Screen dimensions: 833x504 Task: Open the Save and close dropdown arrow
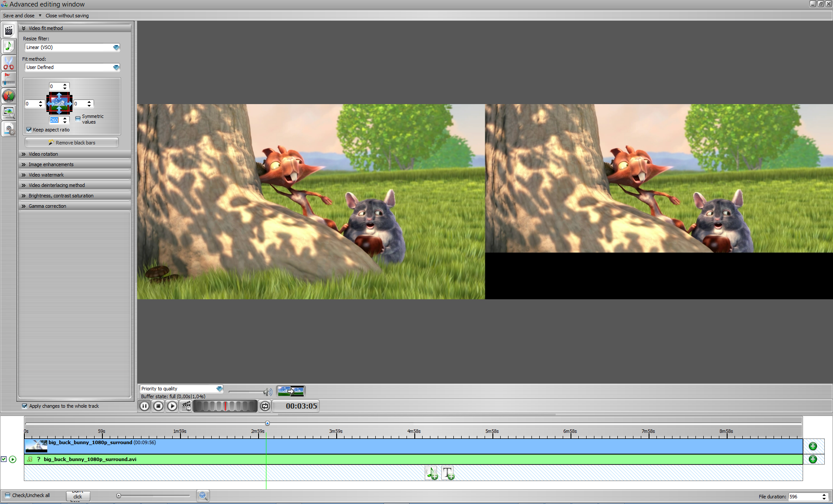coord(40,16)
